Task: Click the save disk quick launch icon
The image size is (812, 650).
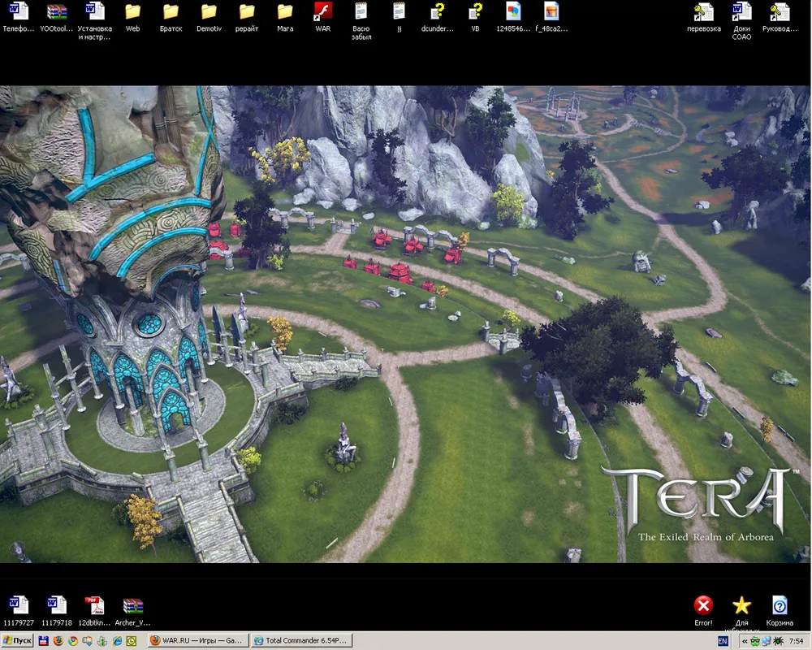Action: pyautogui.click(x=44, y=641)
